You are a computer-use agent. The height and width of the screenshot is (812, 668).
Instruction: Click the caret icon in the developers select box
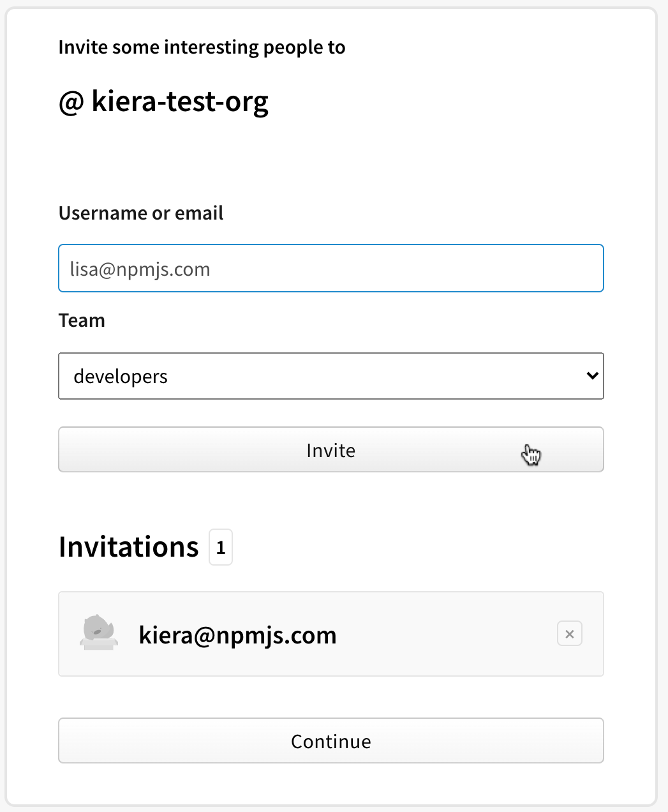(591, 376)
